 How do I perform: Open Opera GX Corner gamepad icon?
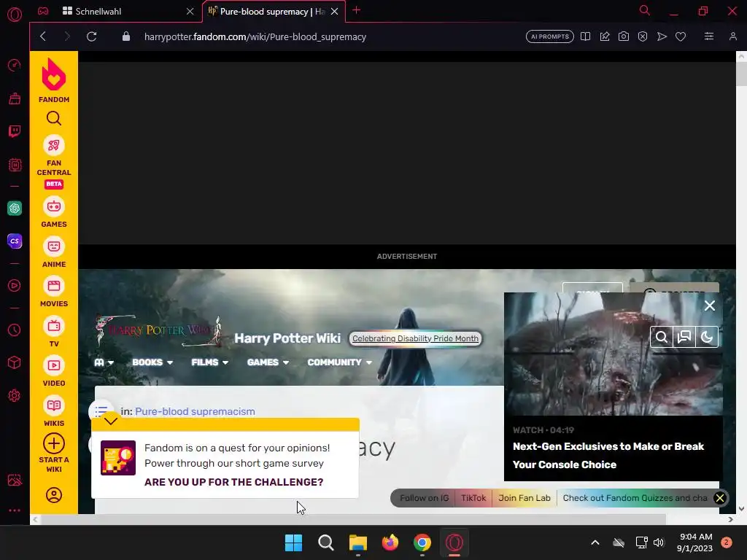click(x=43, y=11)
